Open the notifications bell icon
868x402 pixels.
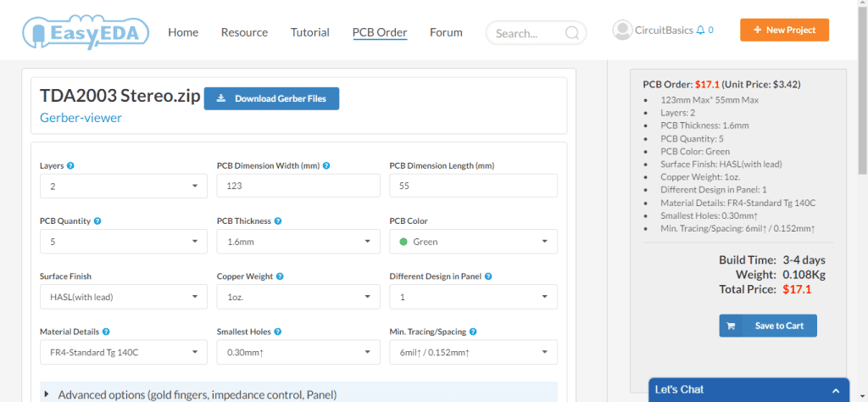700,30
